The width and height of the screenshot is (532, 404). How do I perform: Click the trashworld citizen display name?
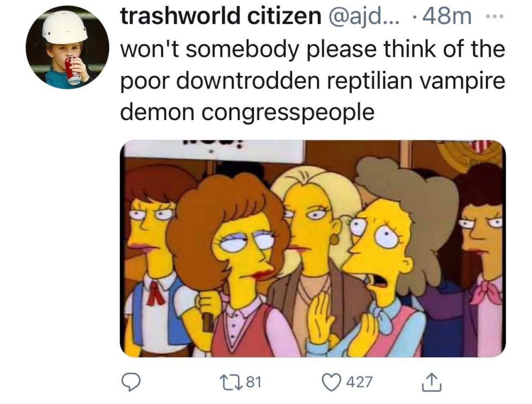(x=220, y=16)
